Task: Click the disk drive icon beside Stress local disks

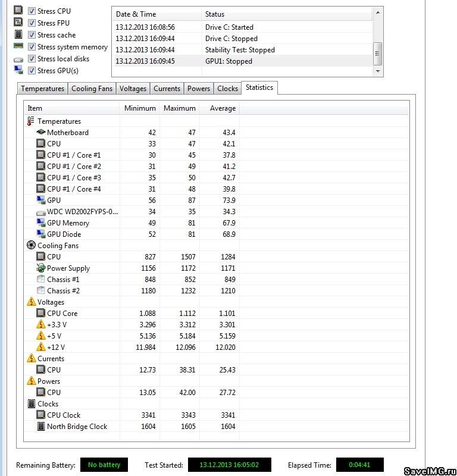Action: [18, 59]
